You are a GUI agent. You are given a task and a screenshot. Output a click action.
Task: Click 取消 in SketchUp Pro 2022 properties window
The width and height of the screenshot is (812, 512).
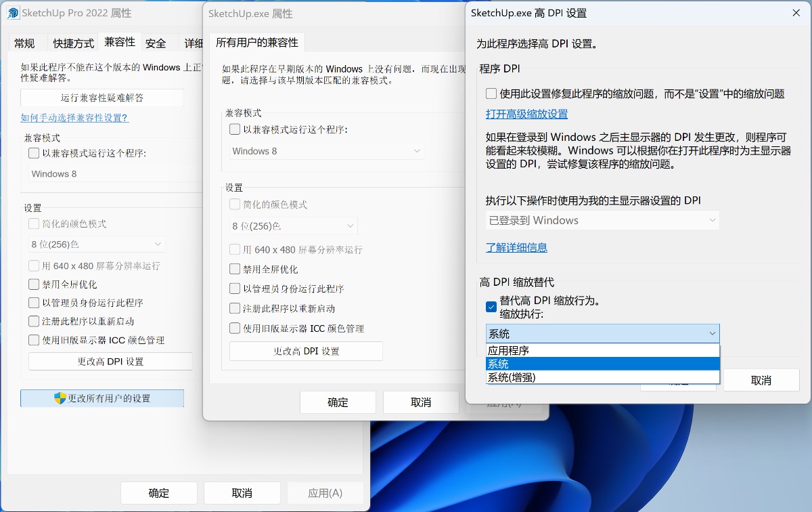[242, 493]
